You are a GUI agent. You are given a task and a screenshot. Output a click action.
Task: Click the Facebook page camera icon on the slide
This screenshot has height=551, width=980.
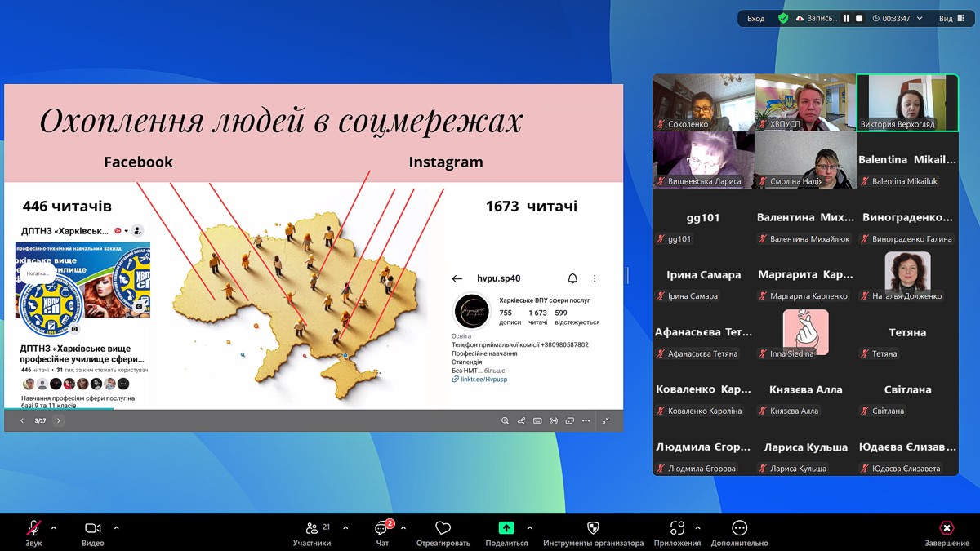75,329
